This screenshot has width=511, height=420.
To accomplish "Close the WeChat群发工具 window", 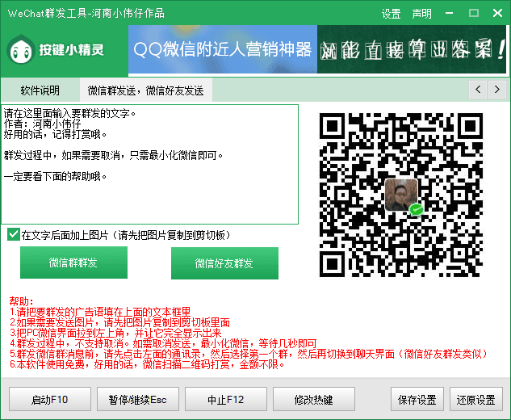I will coord(497,13).
